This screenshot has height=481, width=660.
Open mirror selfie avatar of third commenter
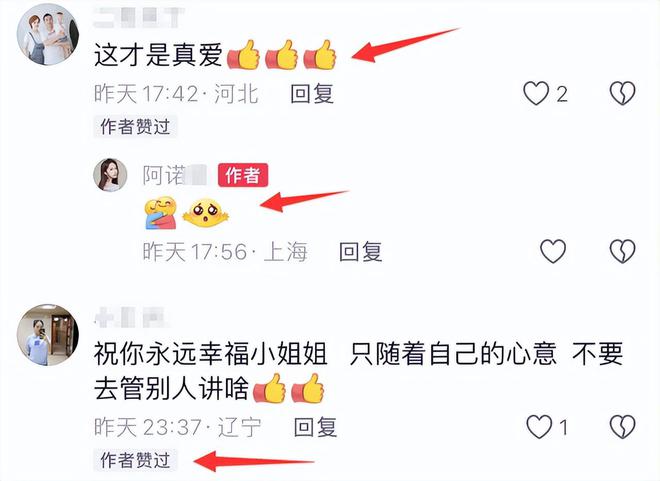pyautogui.click(x=48, y=335)
